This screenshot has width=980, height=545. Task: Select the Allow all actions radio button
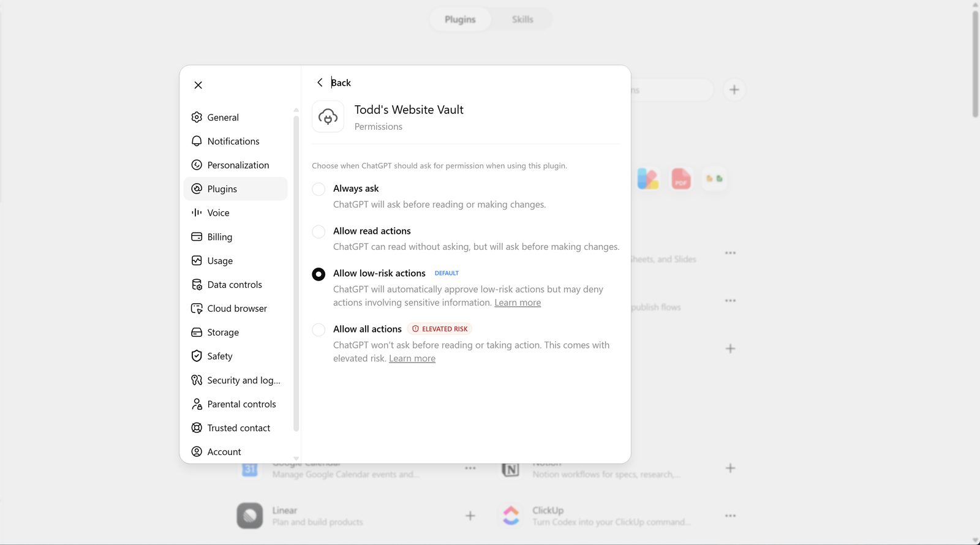318,329
